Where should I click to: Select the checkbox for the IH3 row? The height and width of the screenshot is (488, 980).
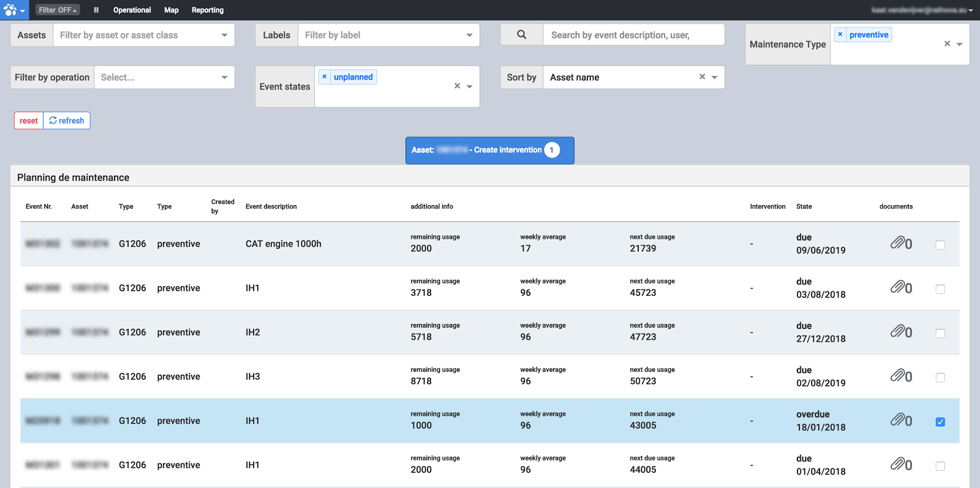coord(940,378)
